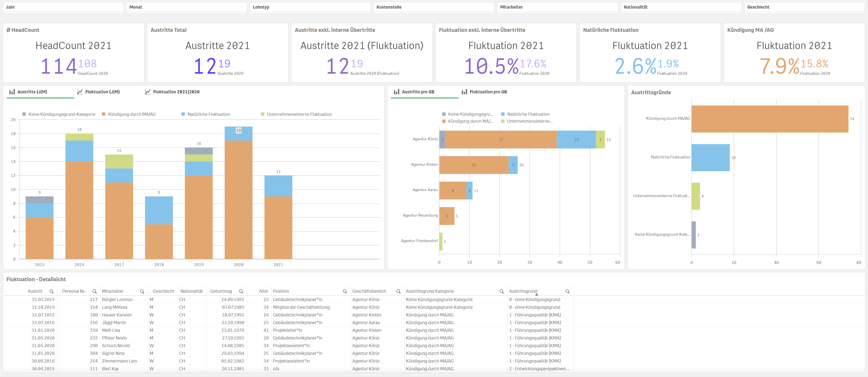Viewport: 868px width, 377px height.
Task: Open search in Austrittsgrund Kategorie column
Action: click(502, 292)
